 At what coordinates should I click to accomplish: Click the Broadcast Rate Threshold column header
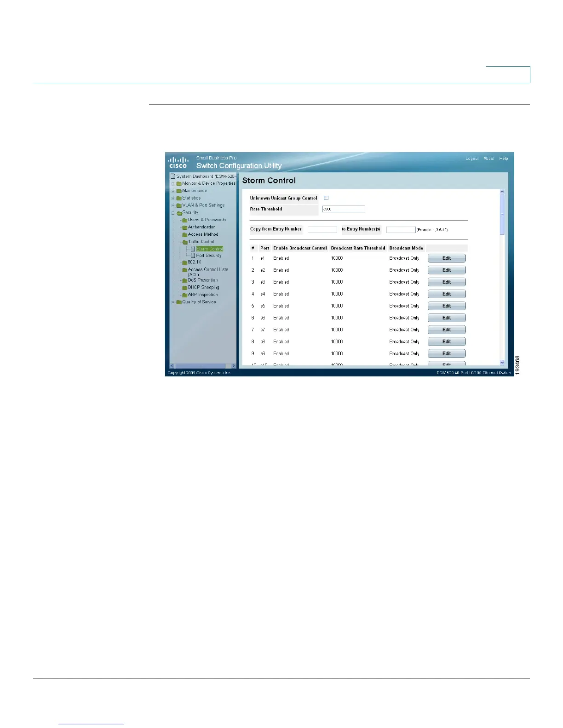click(358, 248)
